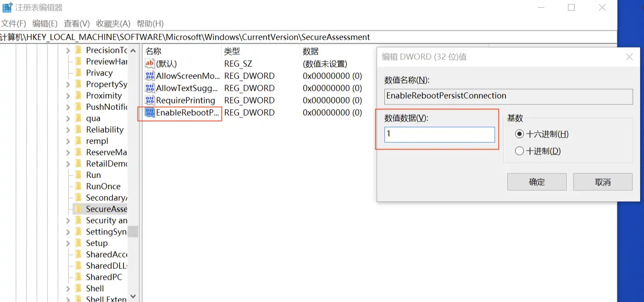Viewport: 644px width, 302px height.
Task: Click the qua folder icon
Action: [x=79, y=118]
